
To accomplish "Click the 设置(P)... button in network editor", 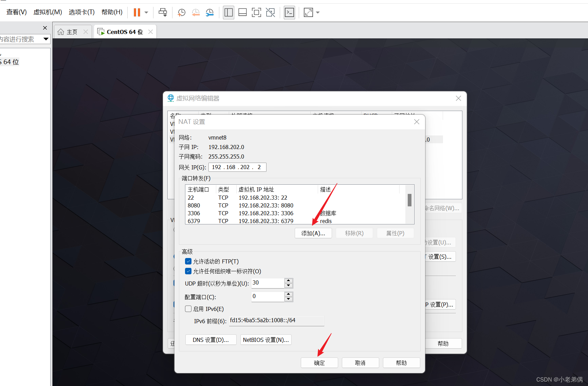I will (440, 305).
